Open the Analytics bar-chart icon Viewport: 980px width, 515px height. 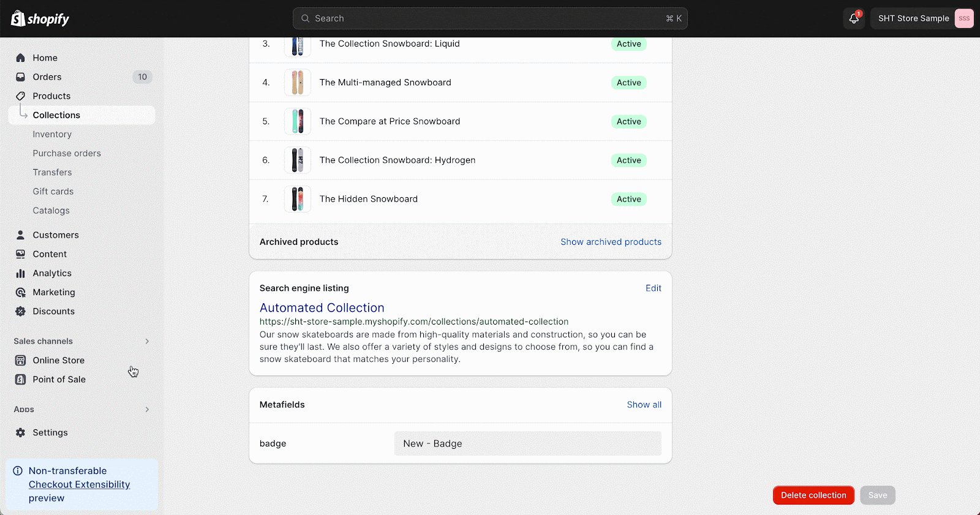tap(20, 273)
